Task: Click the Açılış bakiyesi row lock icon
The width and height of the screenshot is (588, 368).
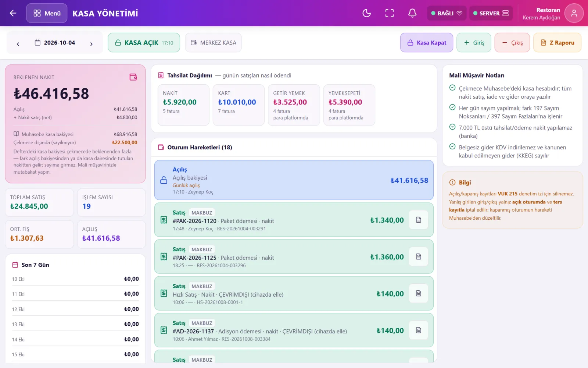Action: tap(164, 180)
